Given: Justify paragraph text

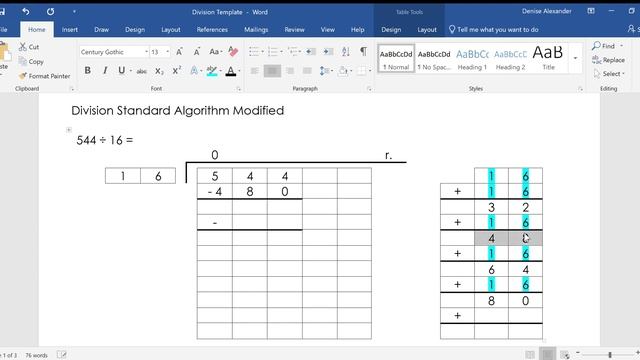Looking at the screenshot, I should [307, 71].
